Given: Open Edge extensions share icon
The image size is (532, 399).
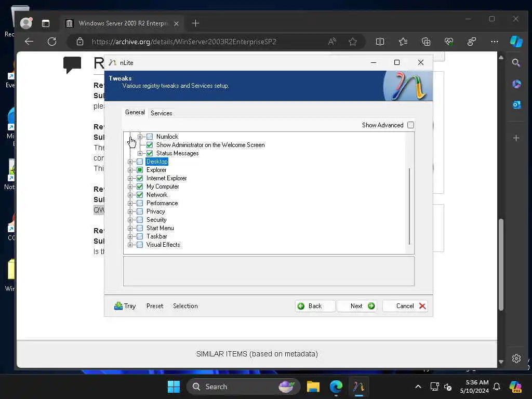Looking at the screenshot, I should 472,42.
